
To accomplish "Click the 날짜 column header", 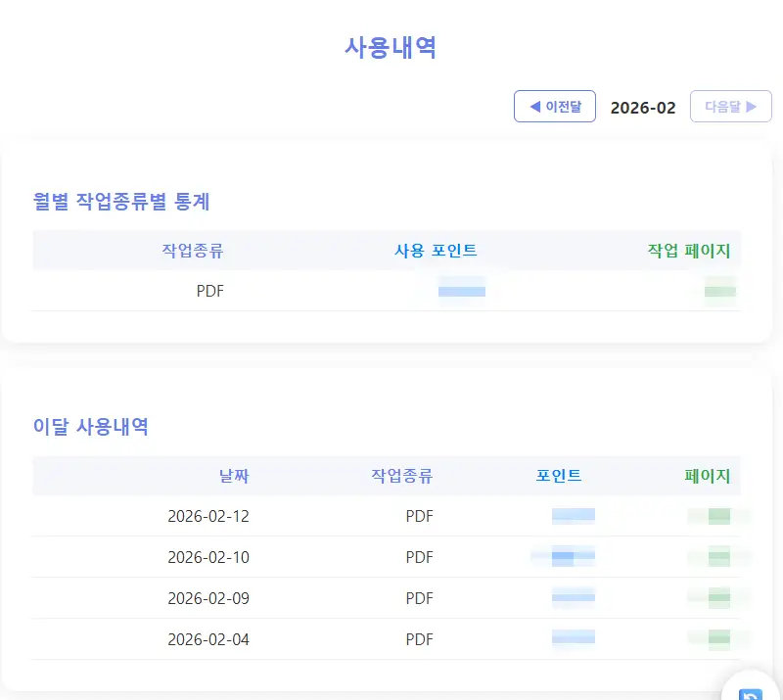I will click(235, 476).
